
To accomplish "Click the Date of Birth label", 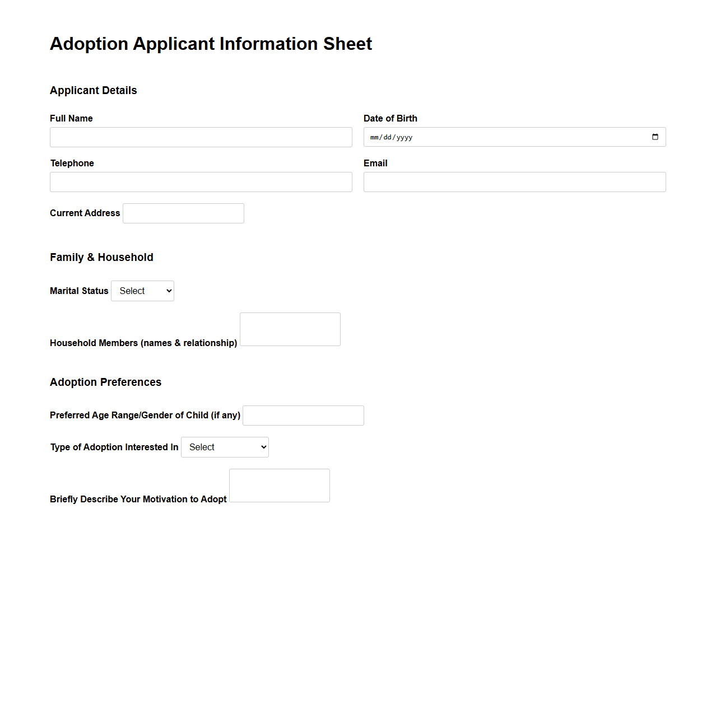I will 390,118.
